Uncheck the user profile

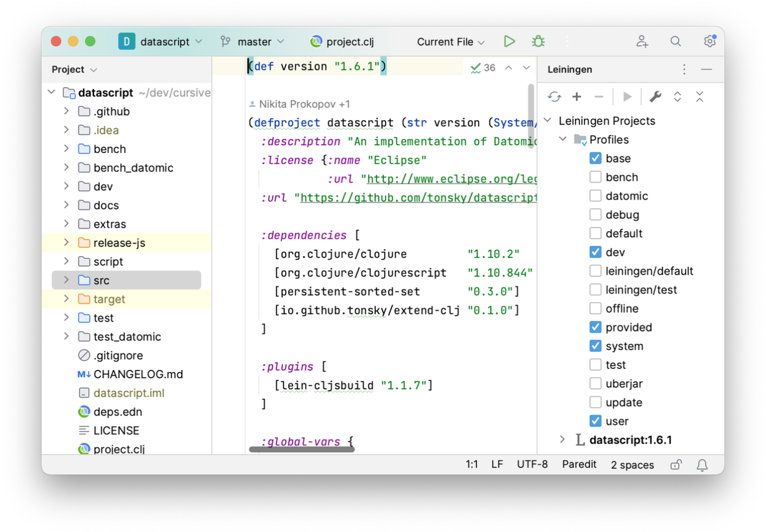point(595,421)
